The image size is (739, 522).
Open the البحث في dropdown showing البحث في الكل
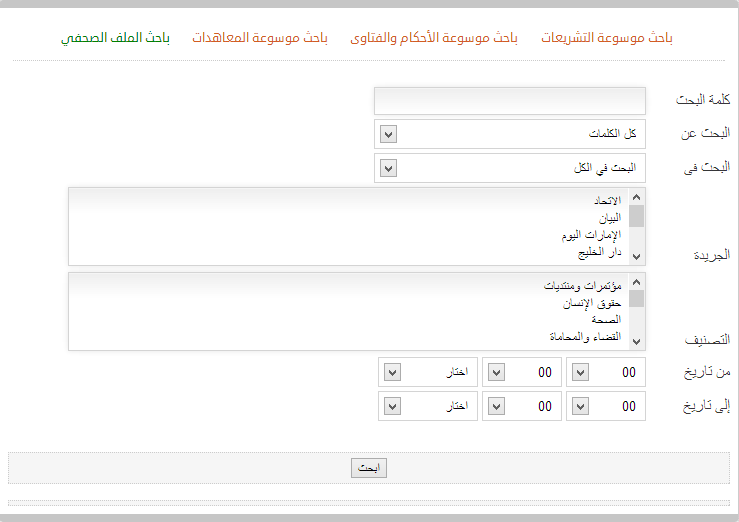[509, 168]
